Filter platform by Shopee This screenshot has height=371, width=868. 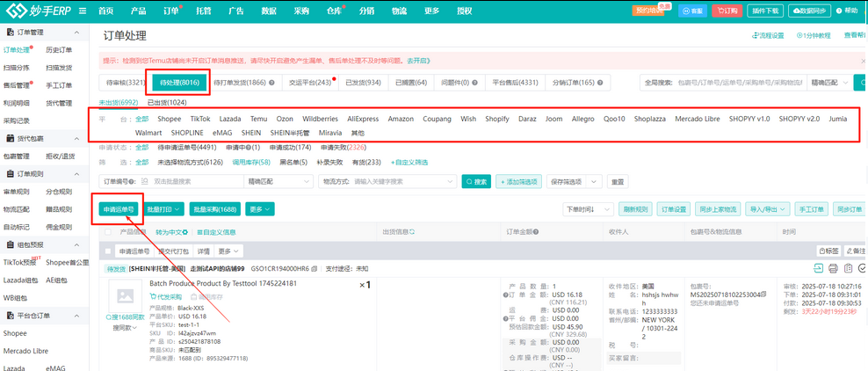click(x=170, y=119)
